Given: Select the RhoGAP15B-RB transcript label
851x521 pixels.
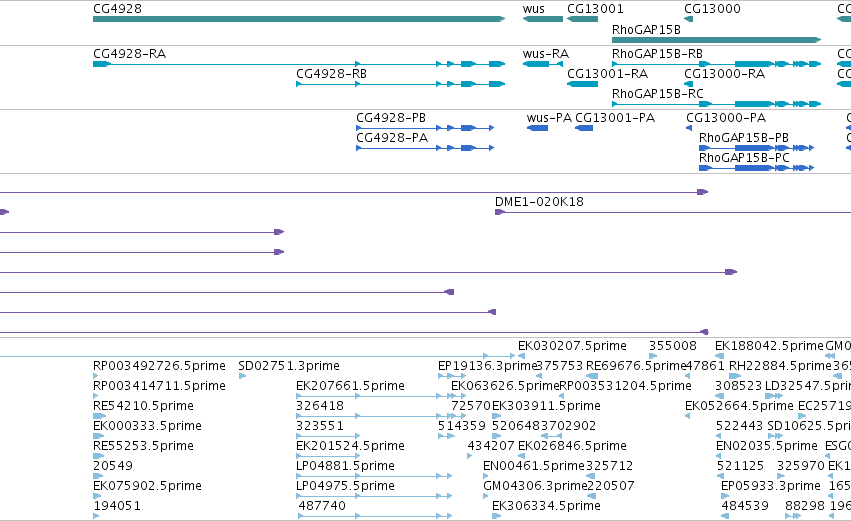Looking at the screenshot, I should click(x=657, y=54).
